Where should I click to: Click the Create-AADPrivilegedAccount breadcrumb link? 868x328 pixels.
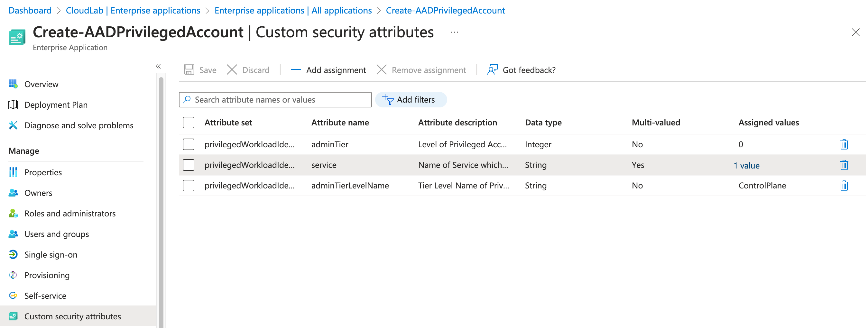(x=446, y=10)
